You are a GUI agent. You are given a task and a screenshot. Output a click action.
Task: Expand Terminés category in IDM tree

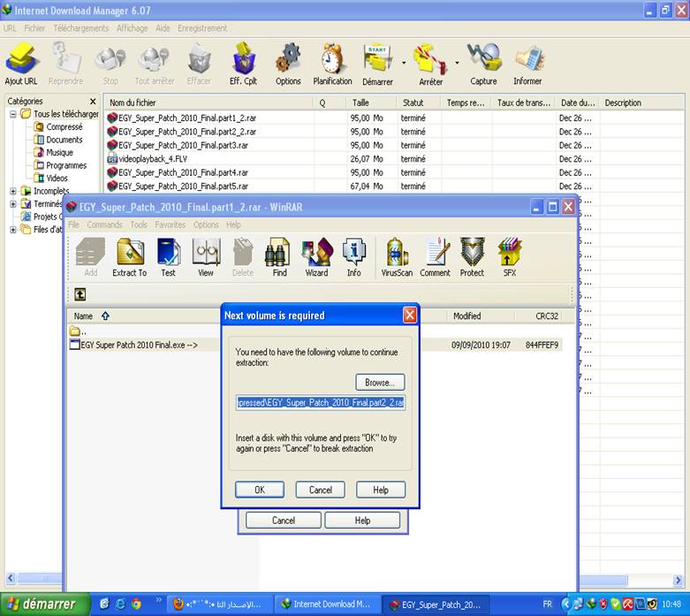[13, 204]
